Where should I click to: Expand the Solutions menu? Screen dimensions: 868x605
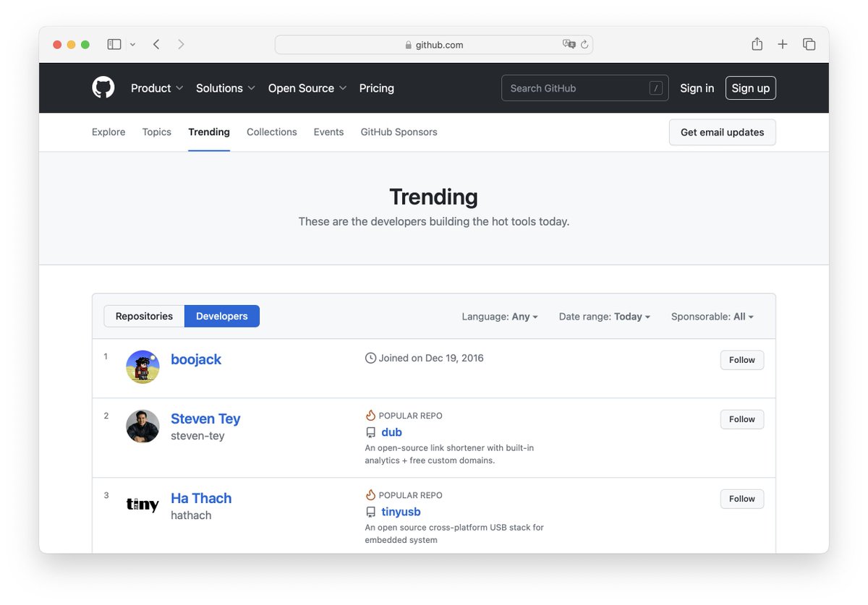[226, 88]
